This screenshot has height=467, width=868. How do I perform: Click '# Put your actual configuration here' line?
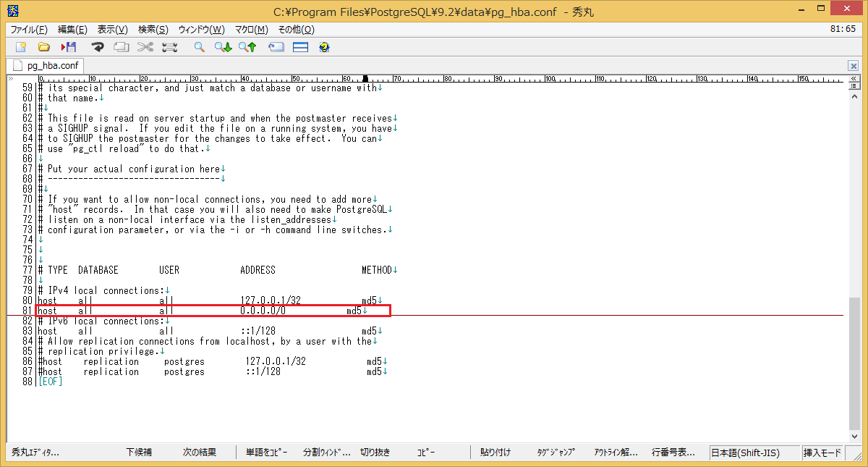(130, 169)
